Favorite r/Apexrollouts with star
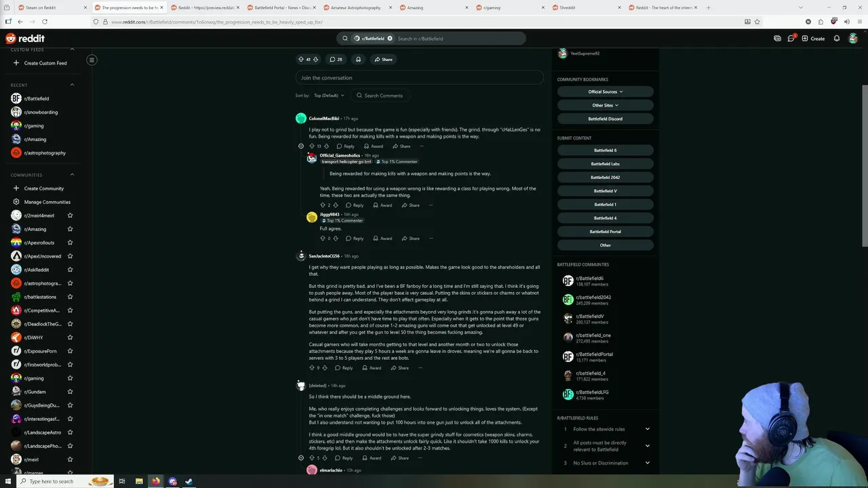 [x=70, y=243]
